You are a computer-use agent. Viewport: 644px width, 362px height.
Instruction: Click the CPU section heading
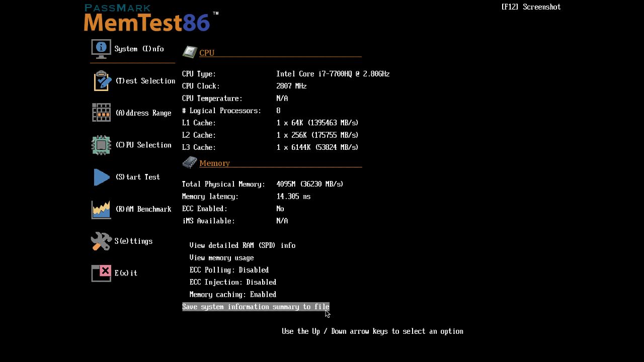pyautogui.click(x=207, y=53)
